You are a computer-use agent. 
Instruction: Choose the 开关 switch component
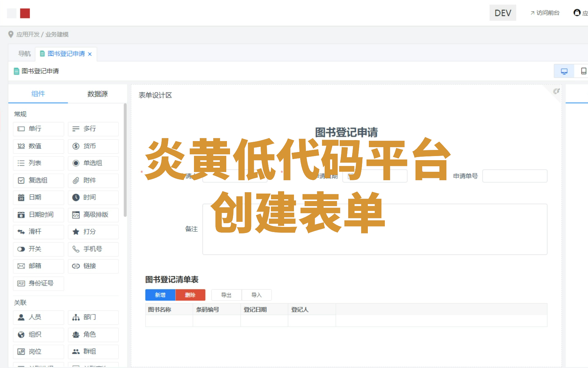pyautogui.click(x=38, y=249)
